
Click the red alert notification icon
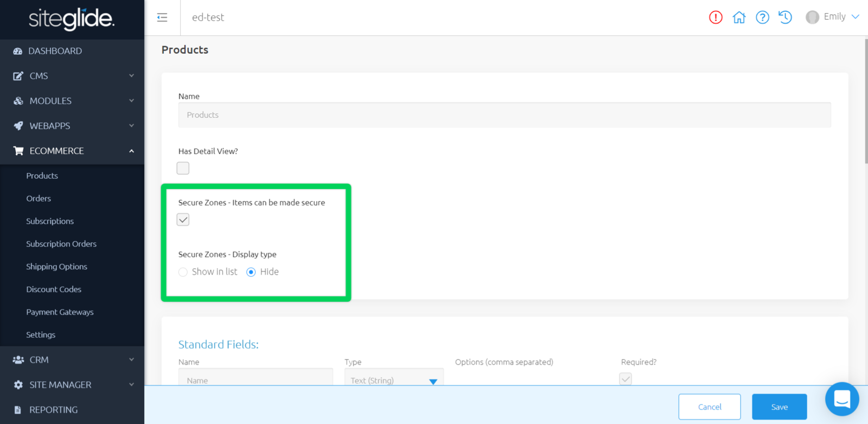click(716, 17)
